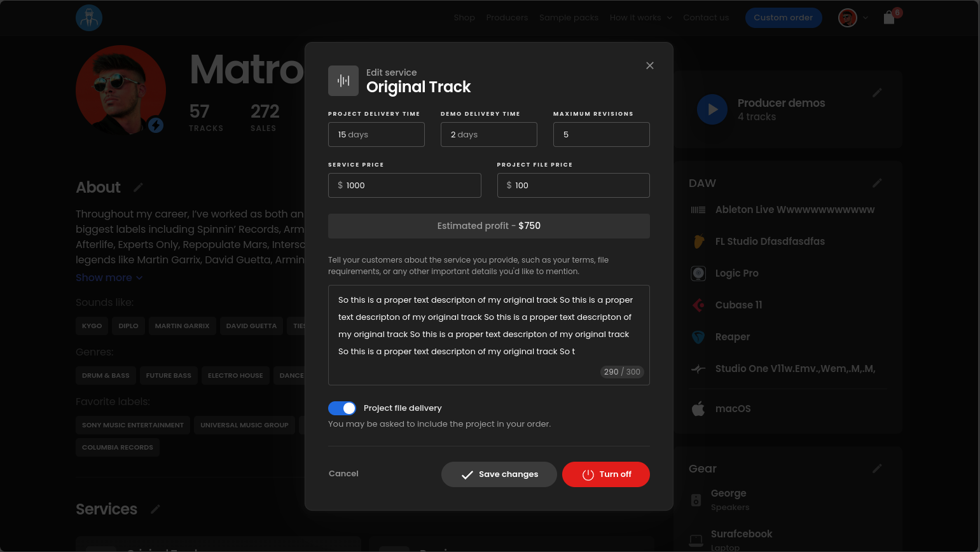Click the Gear section edit pencil

(x=877, y=469)
